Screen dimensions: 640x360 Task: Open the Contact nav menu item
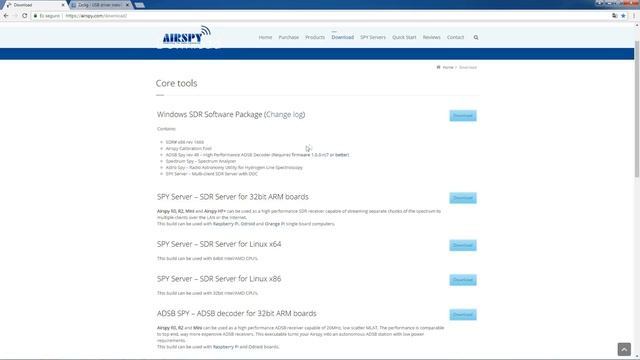[x=455, y=37]
